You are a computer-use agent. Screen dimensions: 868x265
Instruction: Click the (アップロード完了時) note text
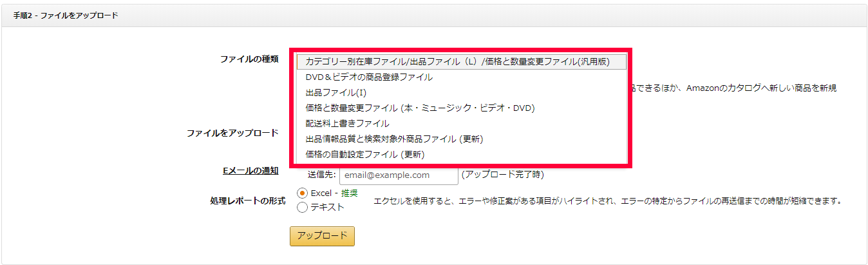tap(506, 175)
